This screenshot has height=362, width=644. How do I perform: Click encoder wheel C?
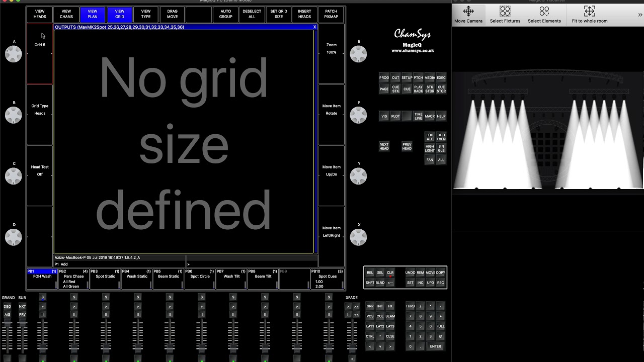coord(14,176)
